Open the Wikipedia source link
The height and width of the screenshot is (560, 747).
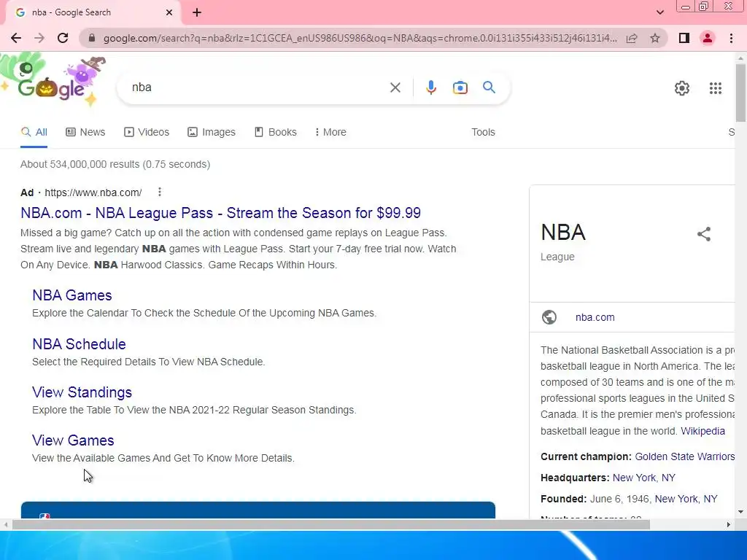point(703,431)
